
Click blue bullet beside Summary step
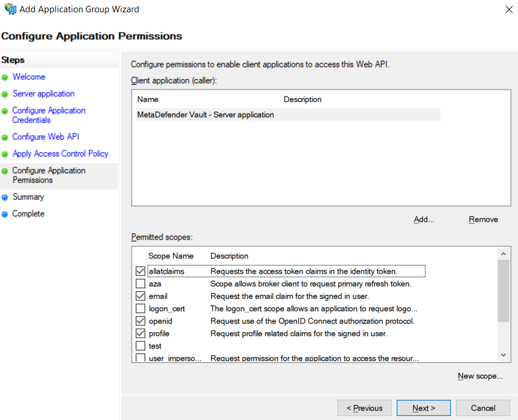click(5, 198)
